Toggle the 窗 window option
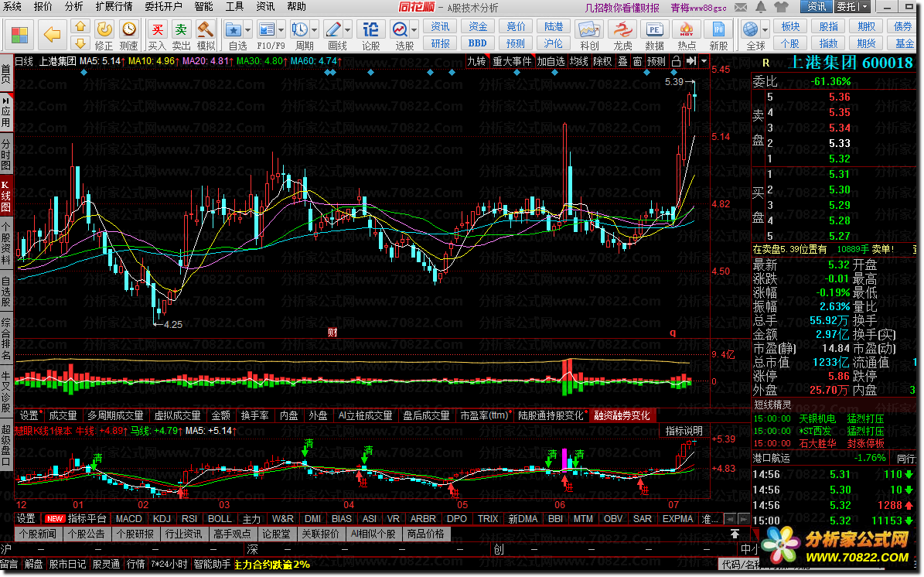924x577 pixels. tap(638, 61)
